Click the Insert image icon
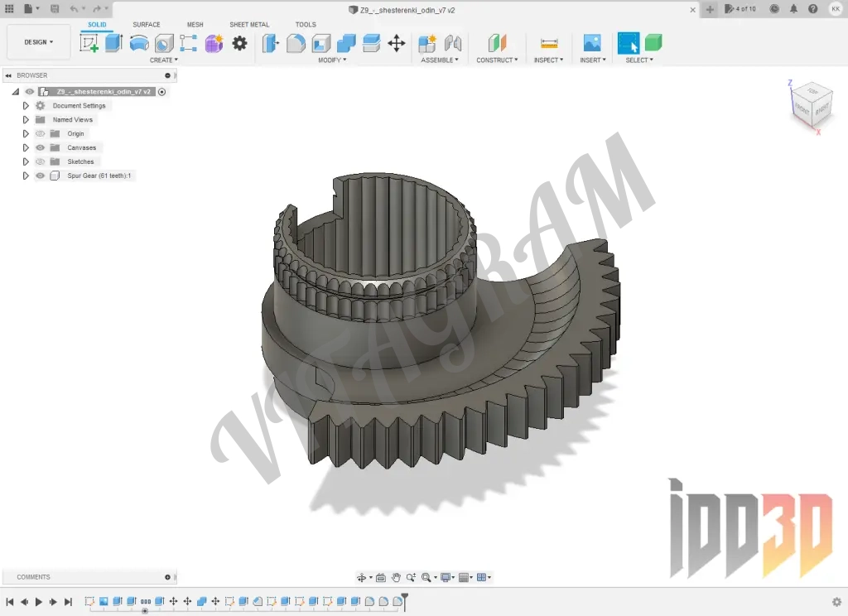Image resolution: width=848 pixels, height=616 pixels. [x=592, y=43]
